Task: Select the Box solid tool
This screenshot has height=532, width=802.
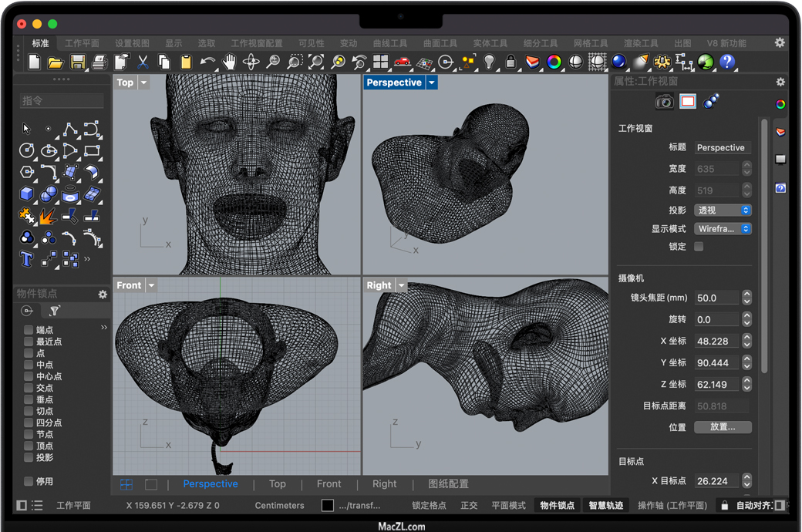Action: tap(27, 194)
